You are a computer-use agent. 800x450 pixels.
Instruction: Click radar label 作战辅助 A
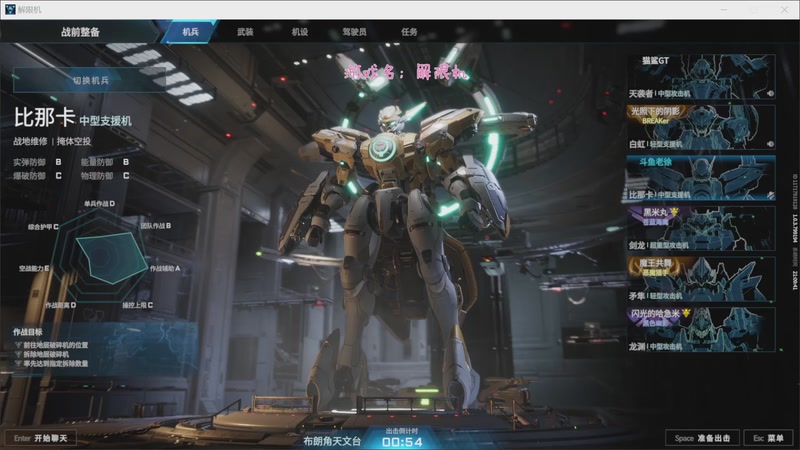(x=165, y=268)
